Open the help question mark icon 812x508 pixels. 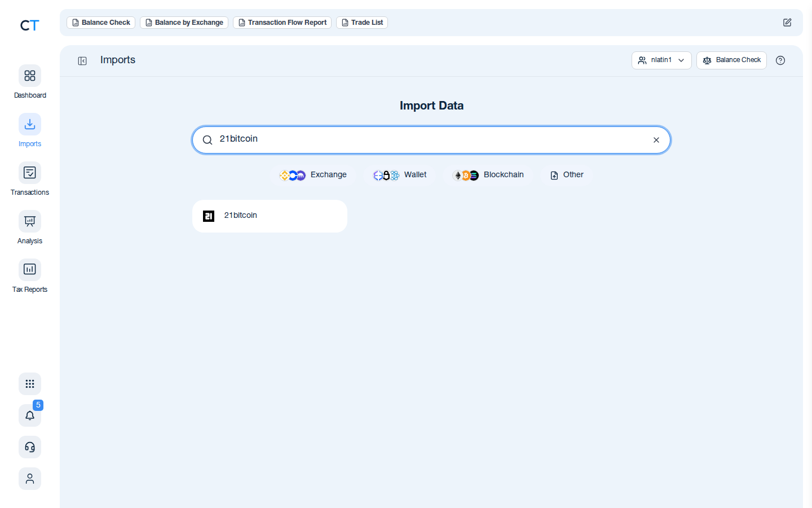tap(780, 60)
